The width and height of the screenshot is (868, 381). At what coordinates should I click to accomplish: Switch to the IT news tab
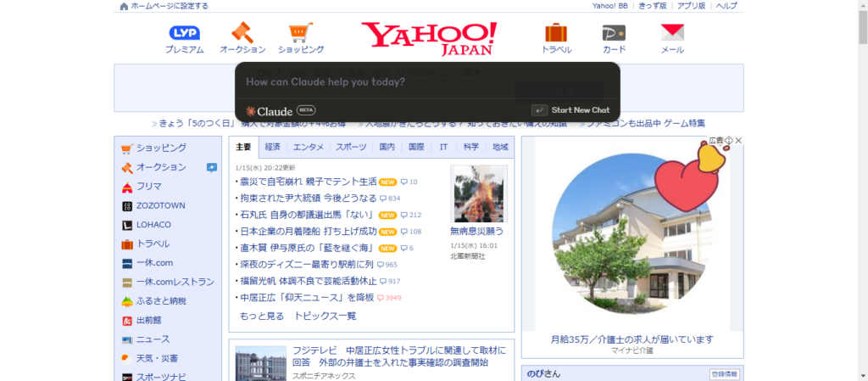[443, 148]
